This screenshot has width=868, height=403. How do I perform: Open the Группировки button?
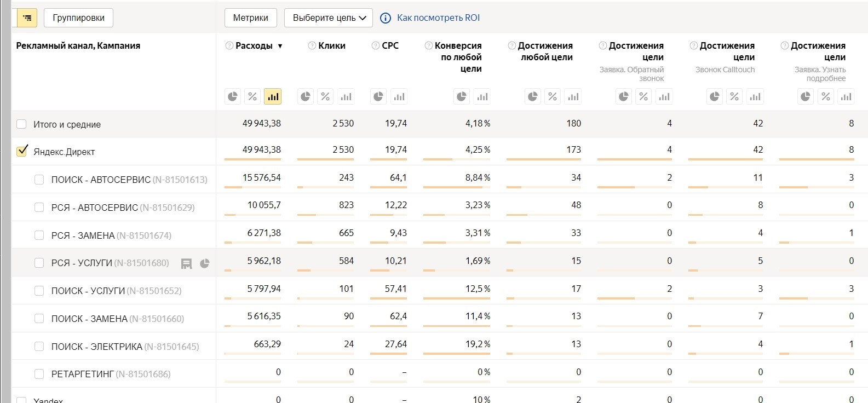click(78, 18)
